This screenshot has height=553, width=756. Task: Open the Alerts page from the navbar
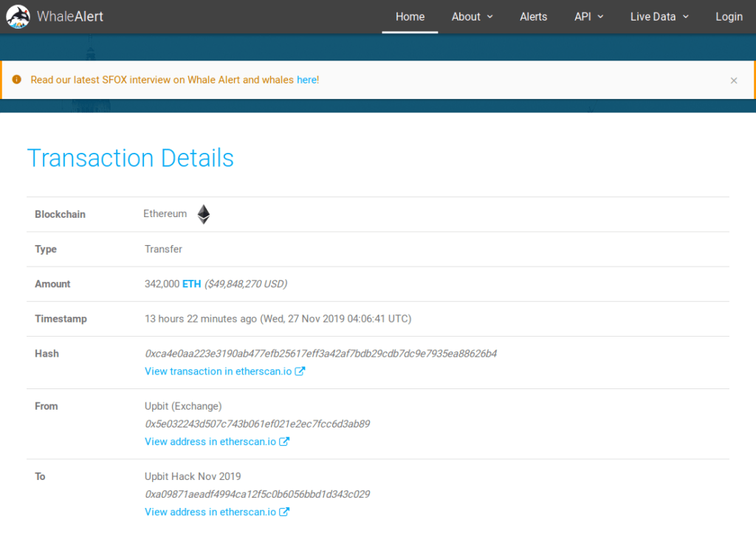coord(533,16)
